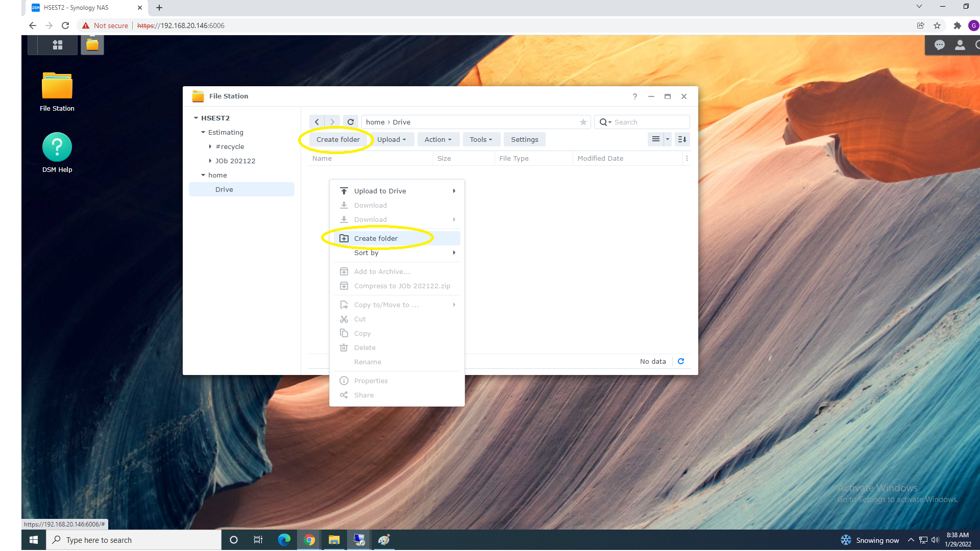
Task: Open File Station Settings button
Action: (524, 139)
